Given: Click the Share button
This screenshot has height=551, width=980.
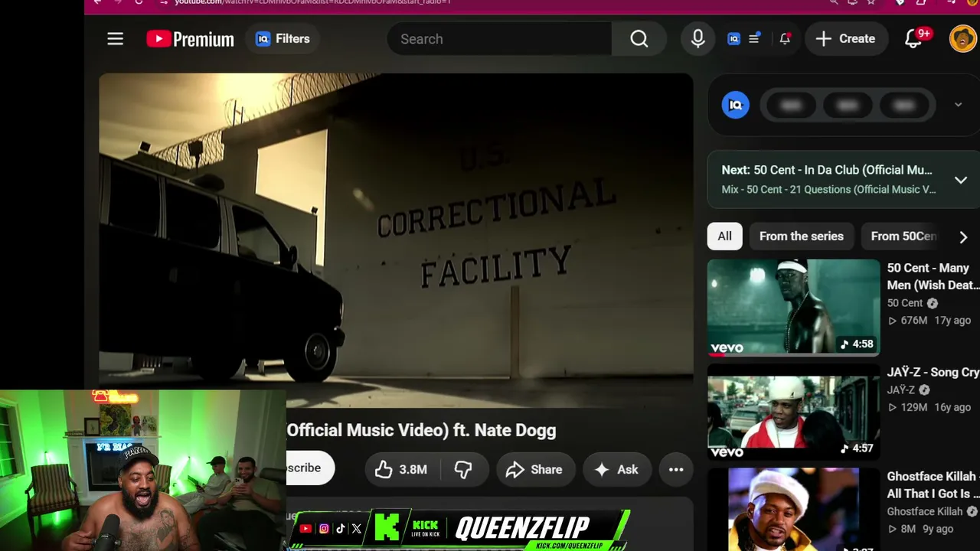Looking at the screenshot, I should [x=535, y=470].
